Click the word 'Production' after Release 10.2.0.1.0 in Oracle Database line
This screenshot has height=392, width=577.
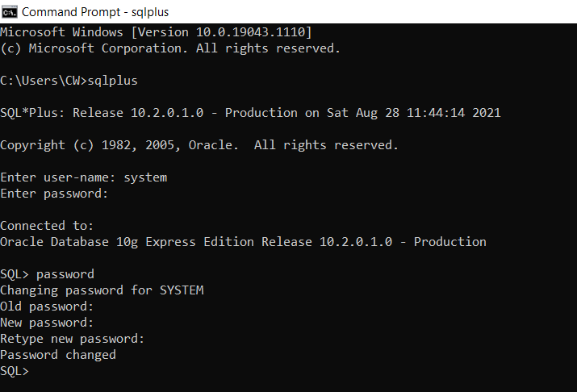[x=450, y=242]
